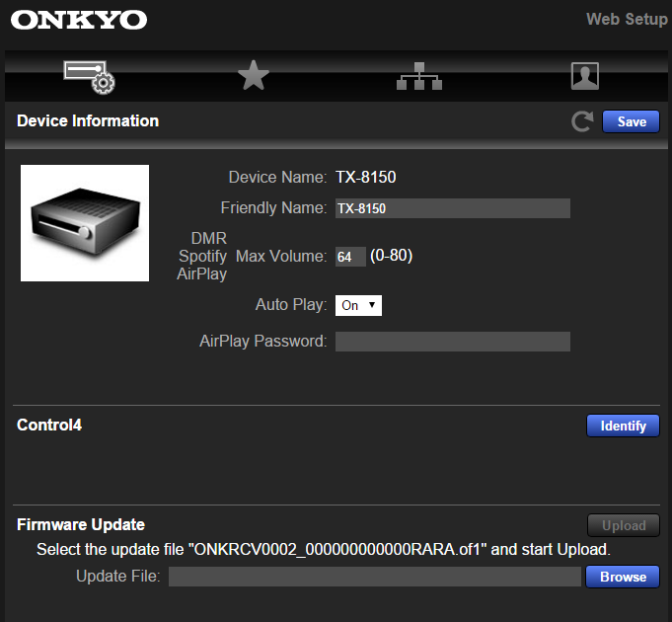Click the (0-80) volume range text
Viewport: 672px width, 622px height.
tap(392, 256)
